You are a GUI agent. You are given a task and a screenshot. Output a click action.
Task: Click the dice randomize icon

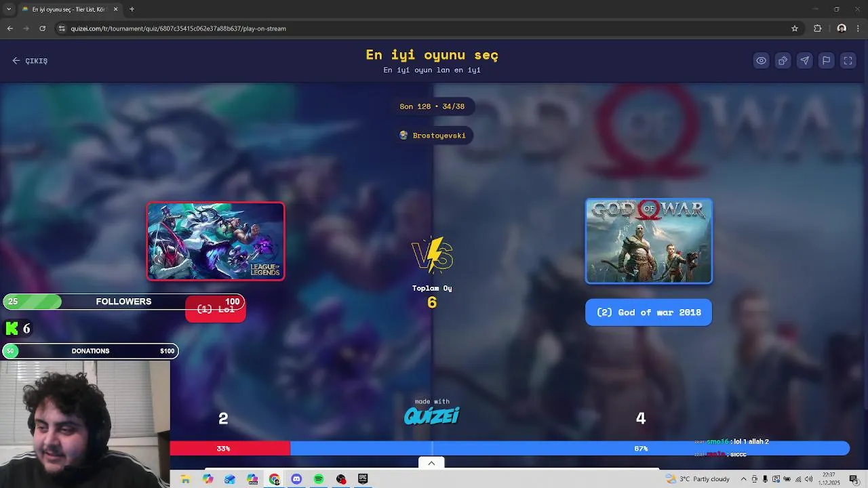point(783,60)
